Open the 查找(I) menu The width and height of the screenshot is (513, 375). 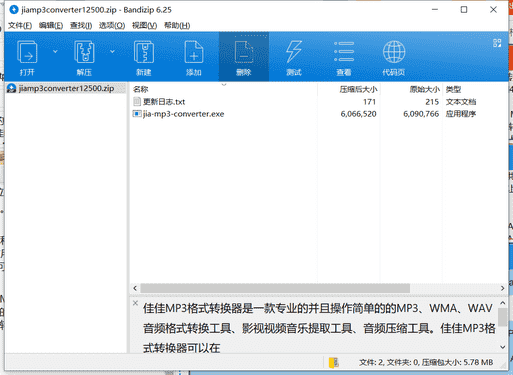click(81, 26)
